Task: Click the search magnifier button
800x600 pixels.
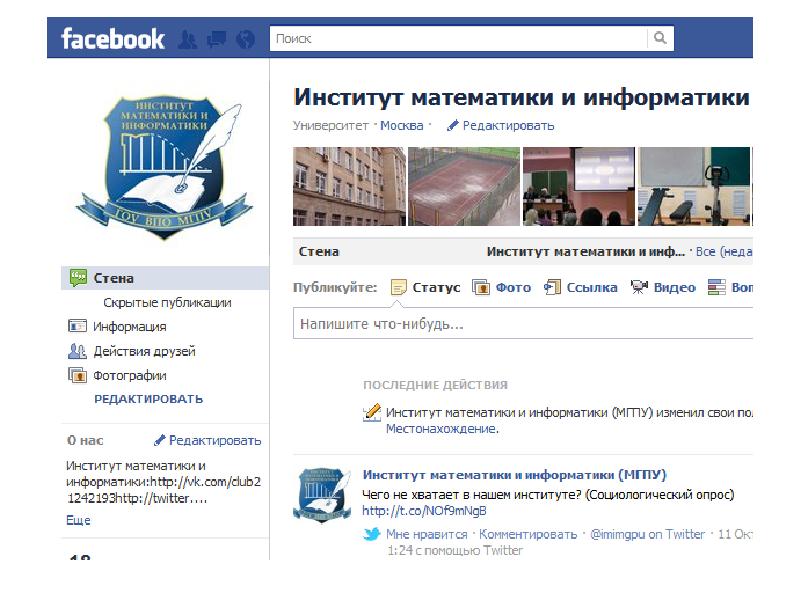Action: [x=660, y=38]
